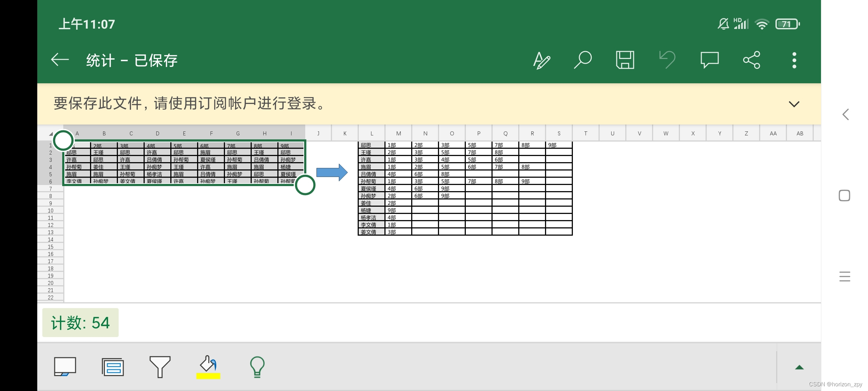
Task: Apply the yellow fill color bucket
Action: pos(208,367)
